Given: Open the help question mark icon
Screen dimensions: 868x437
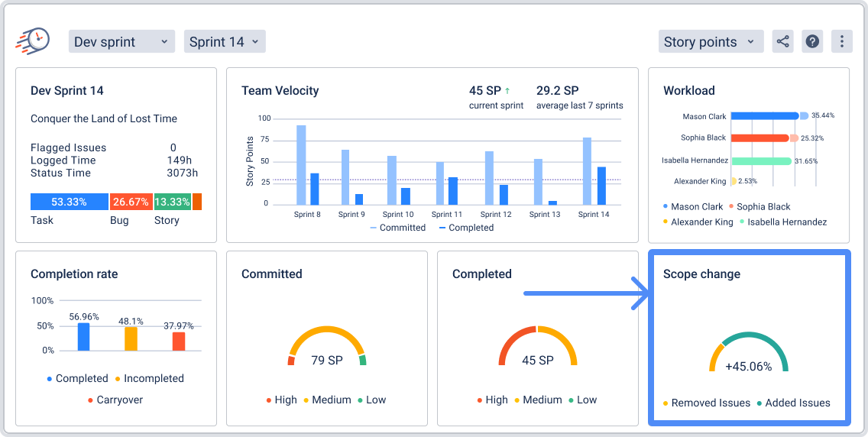Looking at the screenshot, I should pos(812,41).
